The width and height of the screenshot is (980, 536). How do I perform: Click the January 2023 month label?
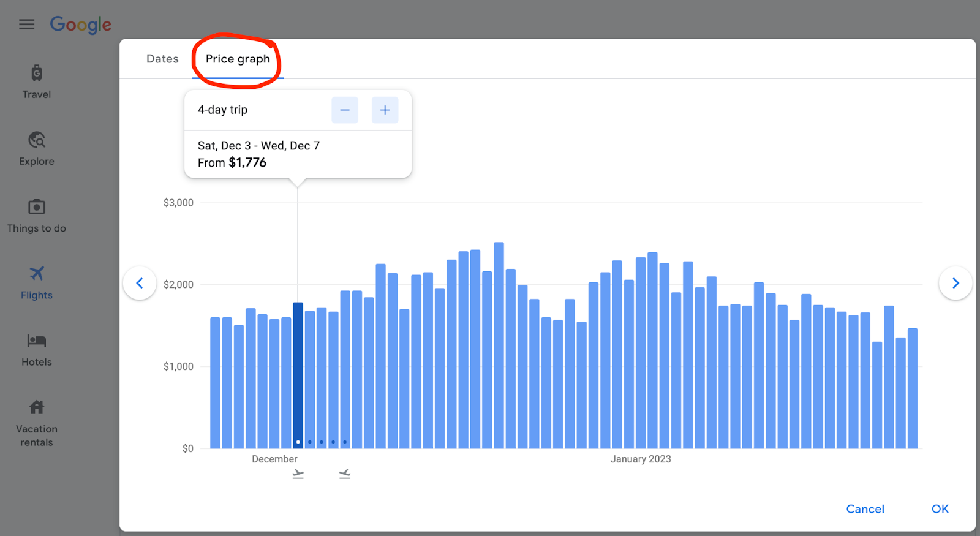641,459
